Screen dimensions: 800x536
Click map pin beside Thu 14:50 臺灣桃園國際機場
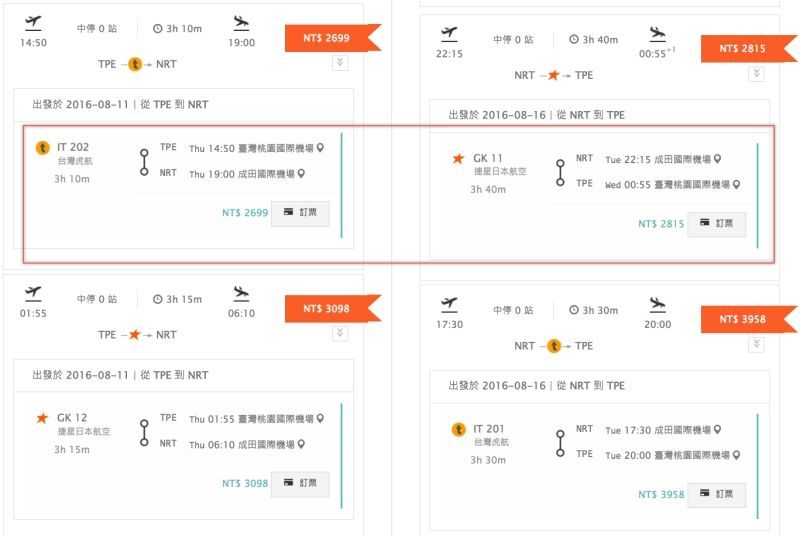point(321,149)
